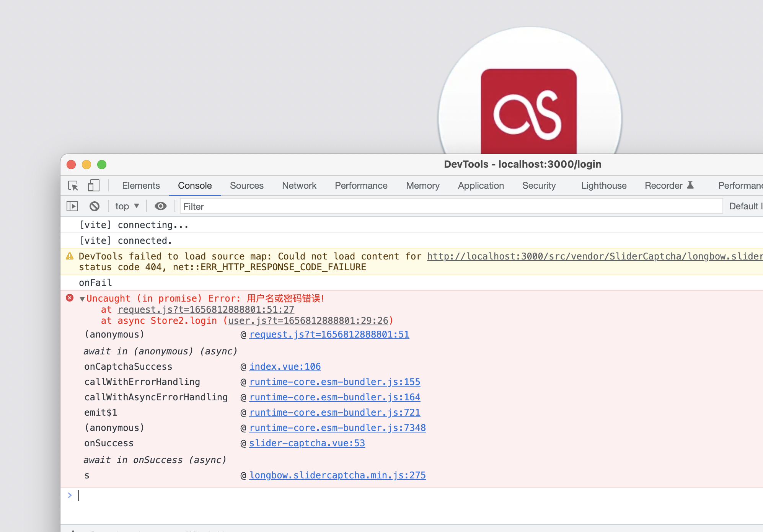Viewport: 763px width, 532px height.
Task: Open slider-captcha.vue:53 link
Action: [x=307, y=443]
